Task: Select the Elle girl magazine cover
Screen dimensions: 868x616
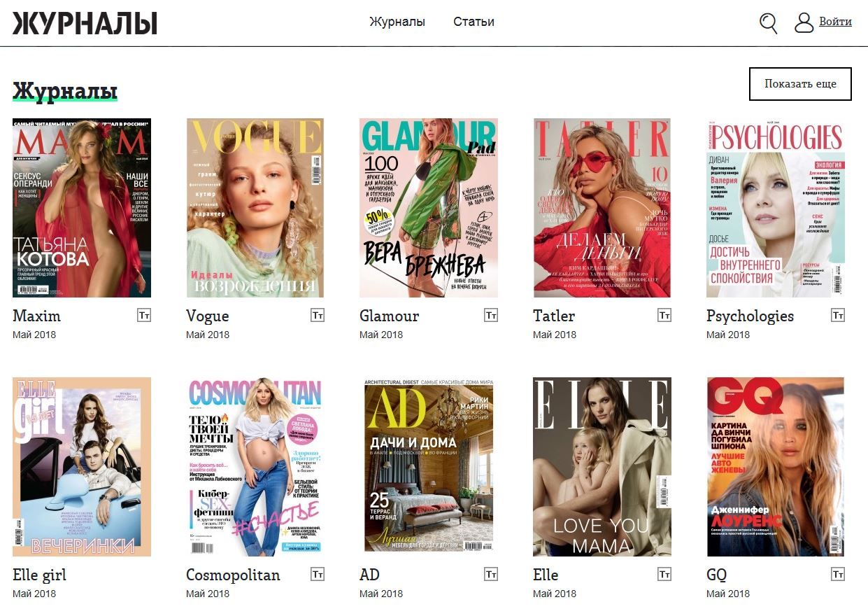Action: pos(82,467)
